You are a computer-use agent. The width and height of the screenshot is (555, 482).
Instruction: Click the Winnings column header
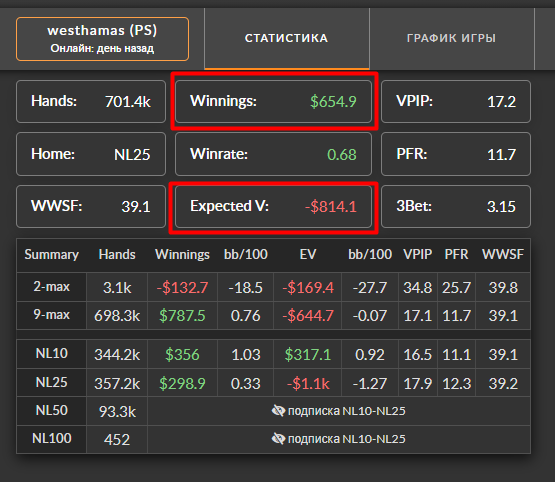(182, 254)
